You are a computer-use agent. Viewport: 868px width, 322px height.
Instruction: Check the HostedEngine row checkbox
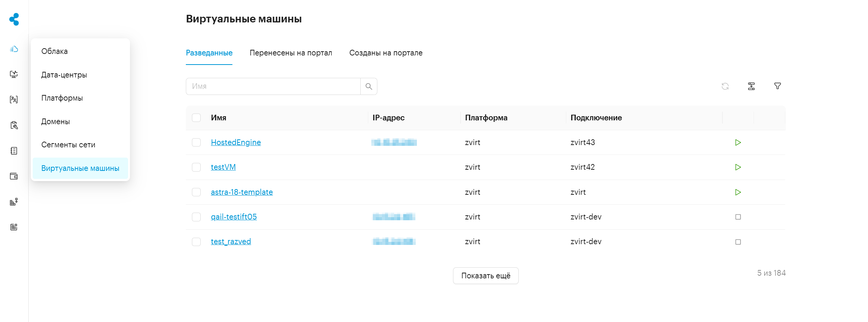coord(196,142)
